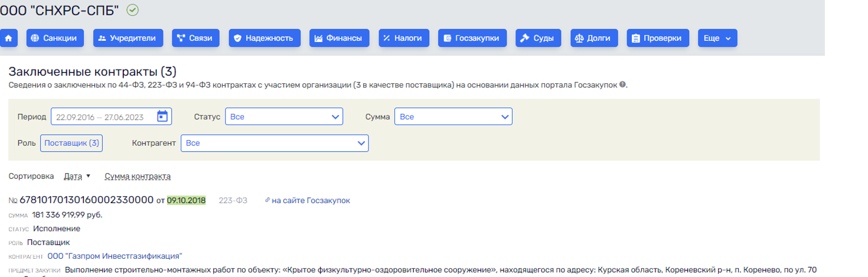Click the help icon after Госзакупок
The image size is (868, 277).
pyautogui.click(x=622, y=85)
